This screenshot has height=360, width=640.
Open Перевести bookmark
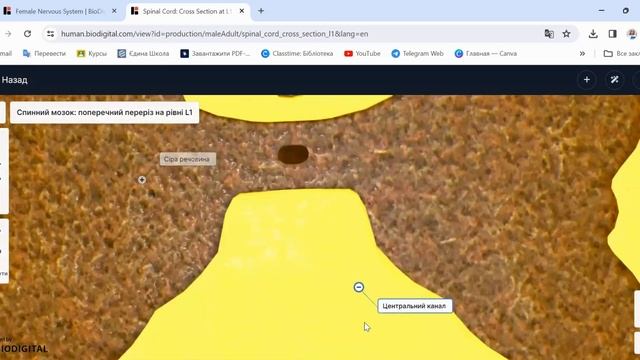pos(44,53)
